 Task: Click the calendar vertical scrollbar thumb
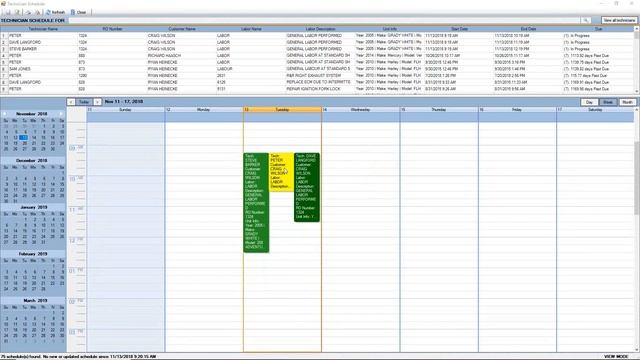637,178
